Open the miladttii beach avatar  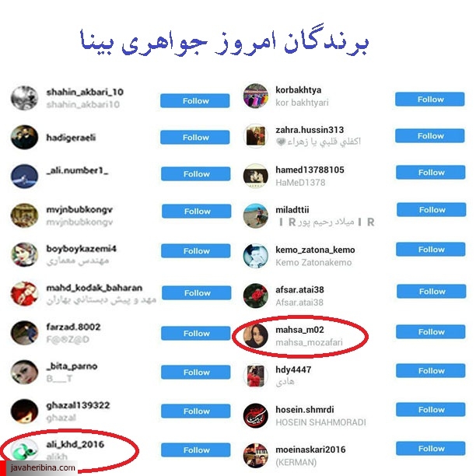(x=256, y=216)
